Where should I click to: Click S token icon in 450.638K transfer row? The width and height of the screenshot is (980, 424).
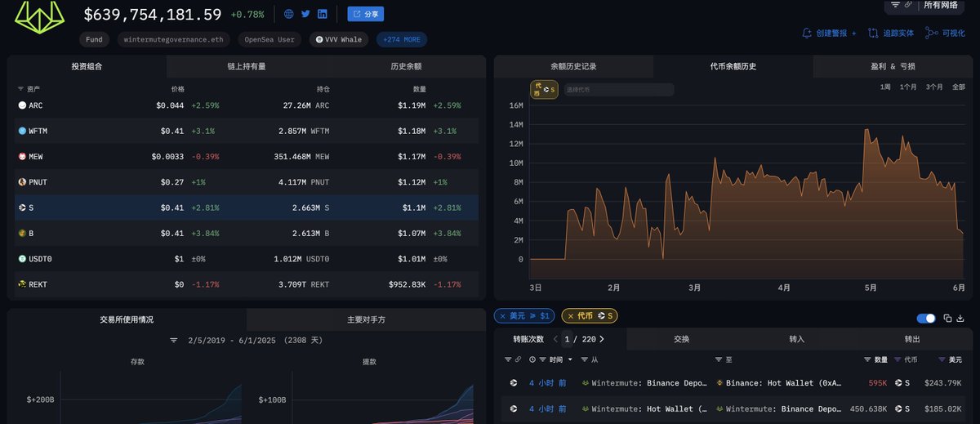(898, 408)
